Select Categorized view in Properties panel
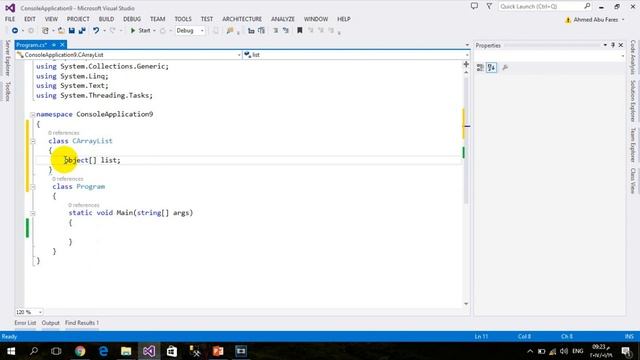 point(480,68)
